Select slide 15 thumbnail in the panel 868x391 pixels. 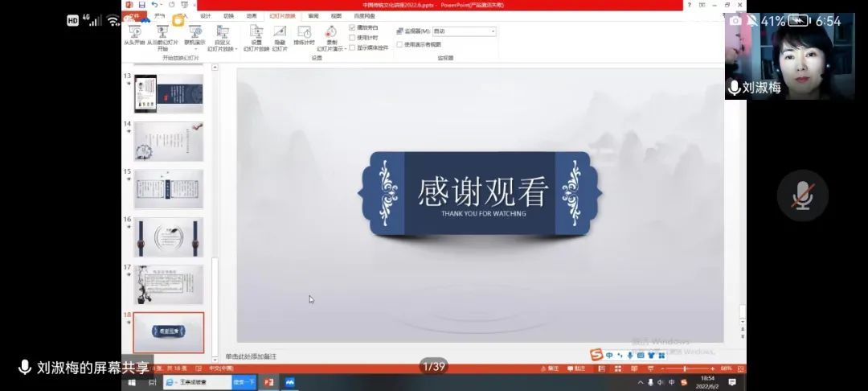[x=168, y=188]
